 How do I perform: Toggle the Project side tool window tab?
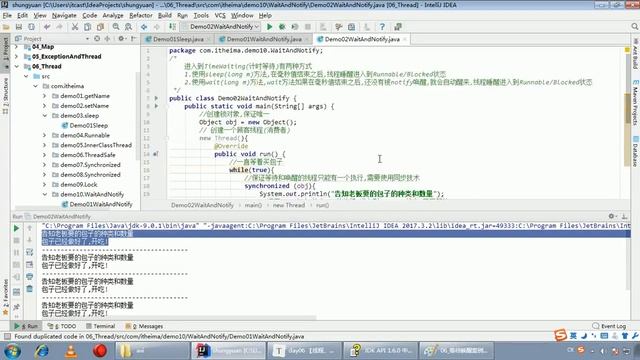click(5, 53)
